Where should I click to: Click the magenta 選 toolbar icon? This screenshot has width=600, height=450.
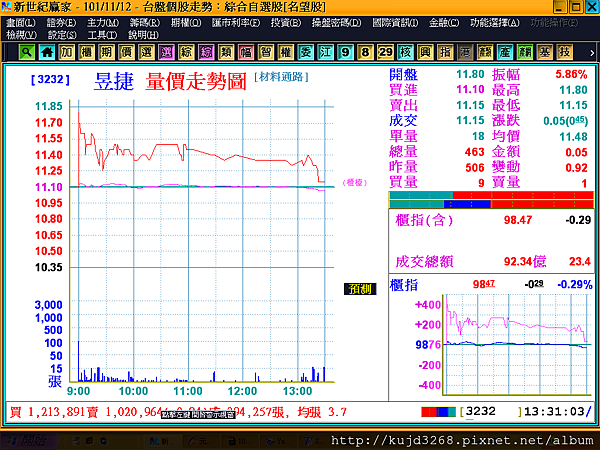click(166, 52)
